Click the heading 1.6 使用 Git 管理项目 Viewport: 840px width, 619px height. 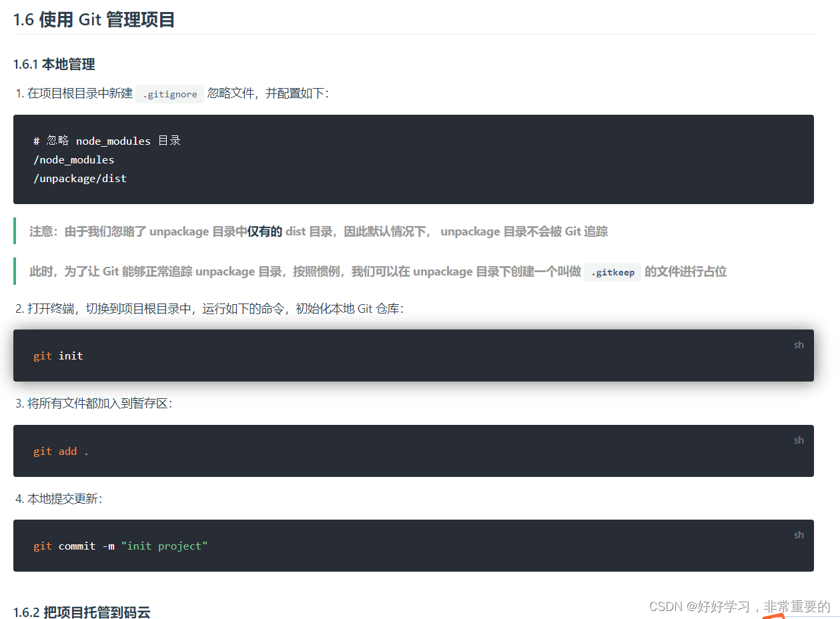pyautogui.click(x=93, y=19)
